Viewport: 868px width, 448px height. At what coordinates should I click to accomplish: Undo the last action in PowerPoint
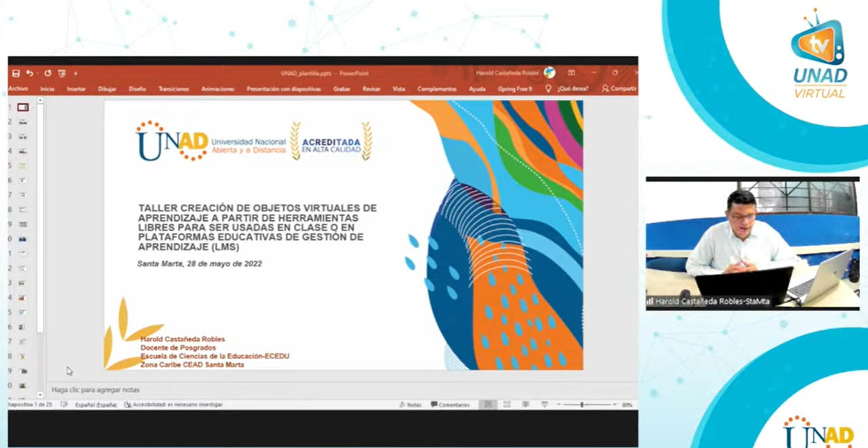coord(29,73)
